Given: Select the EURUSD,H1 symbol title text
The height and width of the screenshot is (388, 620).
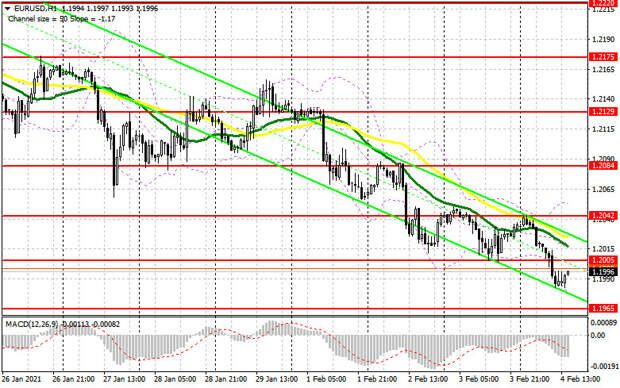Looking at the screenshot, I should tap(36, 8).
